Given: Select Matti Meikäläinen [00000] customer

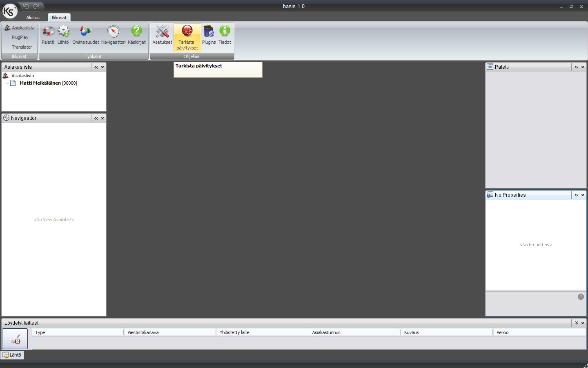Looking at the screenshot, I should point(48,83).
